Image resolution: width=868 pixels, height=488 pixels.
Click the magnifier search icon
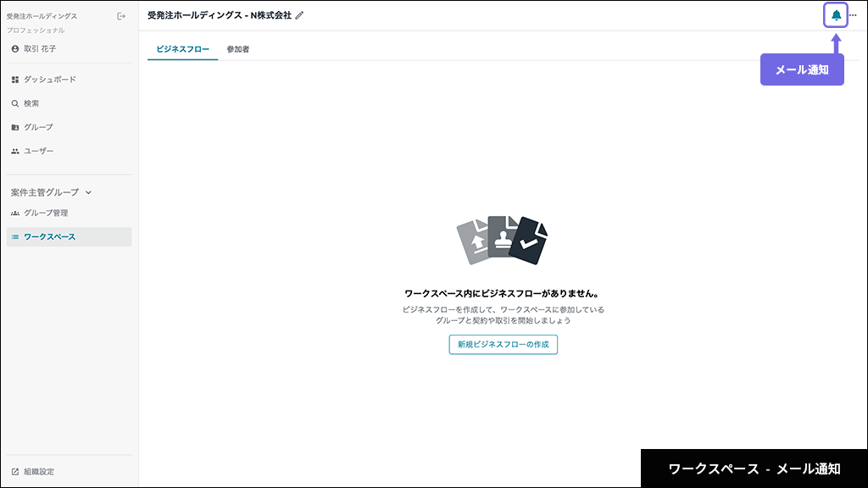[15, 103]
